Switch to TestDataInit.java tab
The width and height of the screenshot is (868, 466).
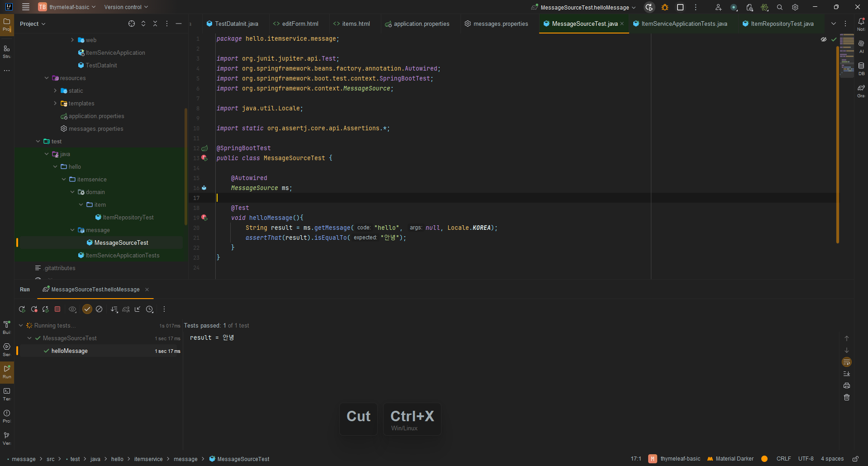[232, 24]
